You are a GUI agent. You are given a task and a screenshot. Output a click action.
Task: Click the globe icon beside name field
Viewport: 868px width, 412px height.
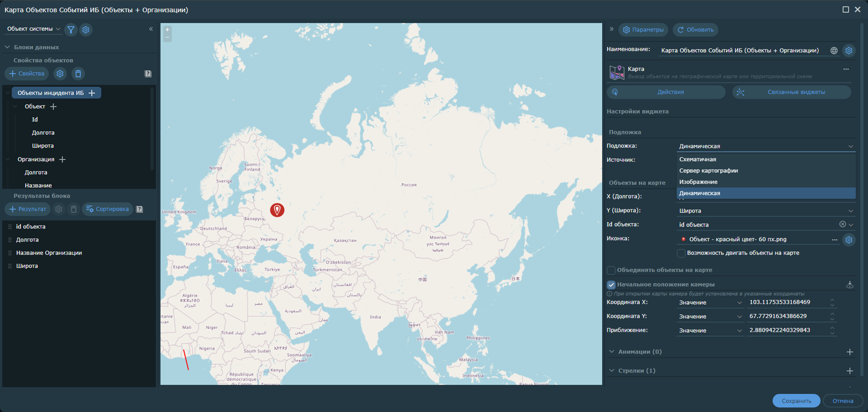(x=834, y=50)
